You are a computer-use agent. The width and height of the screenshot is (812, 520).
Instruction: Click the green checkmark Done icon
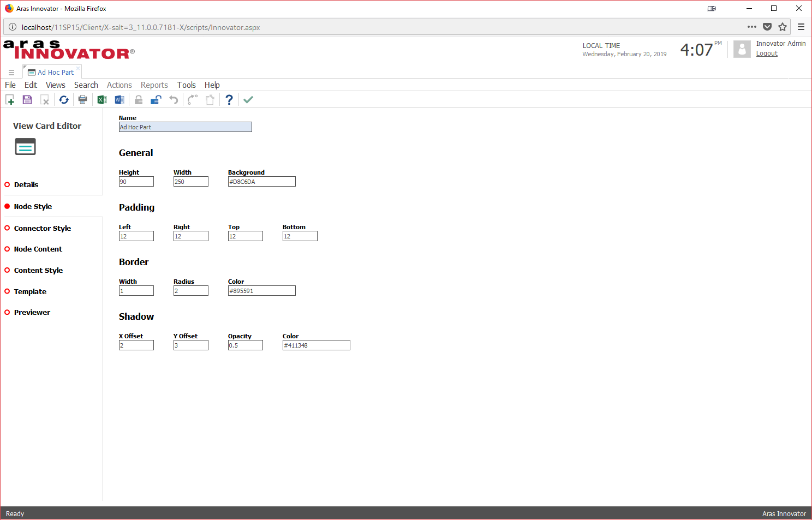248,99
